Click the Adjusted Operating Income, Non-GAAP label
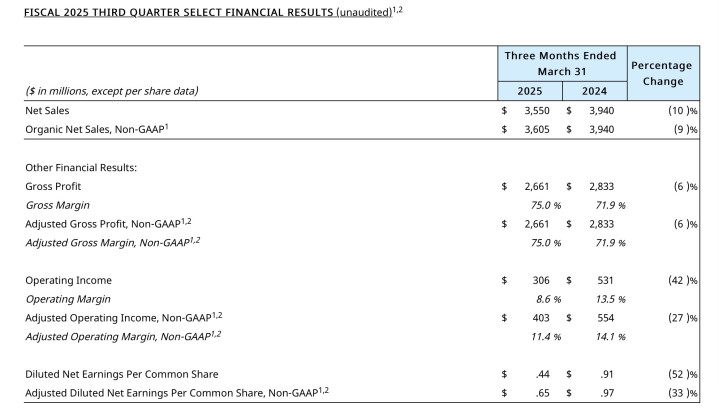The height and width of the screenshot is (416, 719). point(124,317)
